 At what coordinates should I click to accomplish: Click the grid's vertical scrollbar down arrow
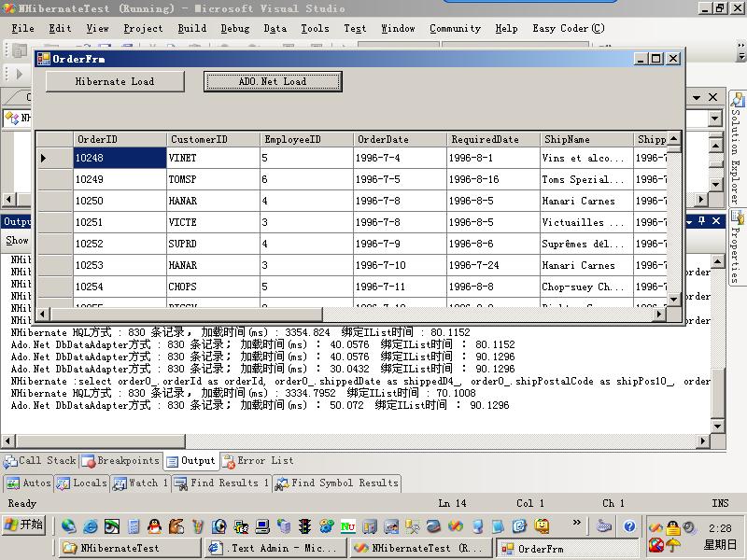coord(673,299)
